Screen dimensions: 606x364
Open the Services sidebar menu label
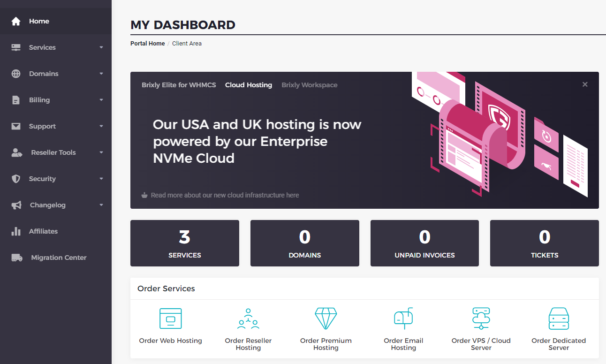42,47
